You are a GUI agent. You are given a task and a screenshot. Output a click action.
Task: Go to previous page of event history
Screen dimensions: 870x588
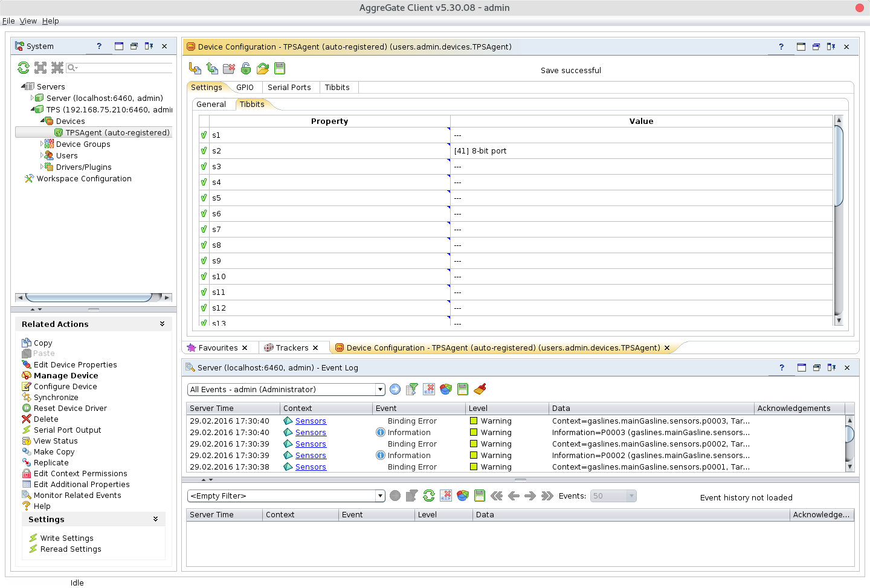coord(514,496)
